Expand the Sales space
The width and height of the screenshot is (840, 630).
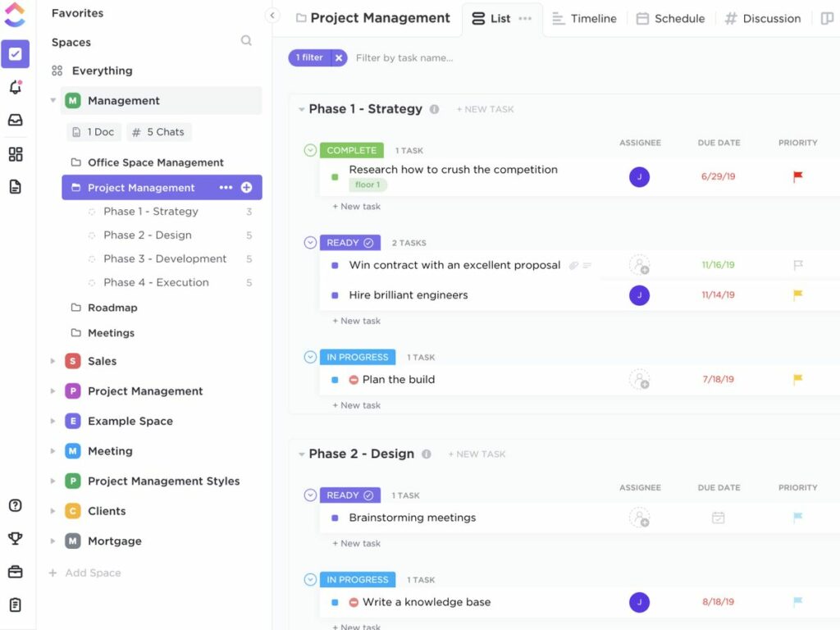coord(53,361)
